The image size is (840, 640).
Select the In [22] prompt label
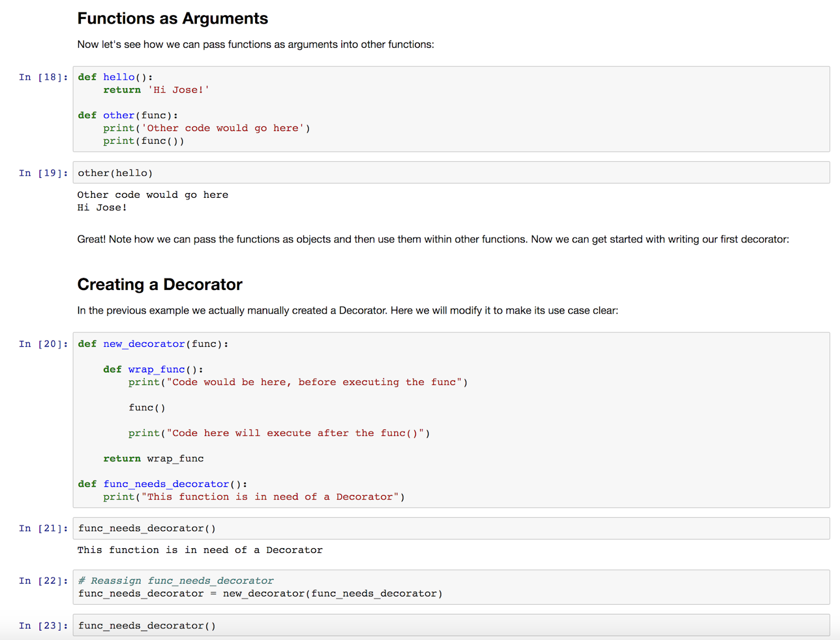pos(43,580)
